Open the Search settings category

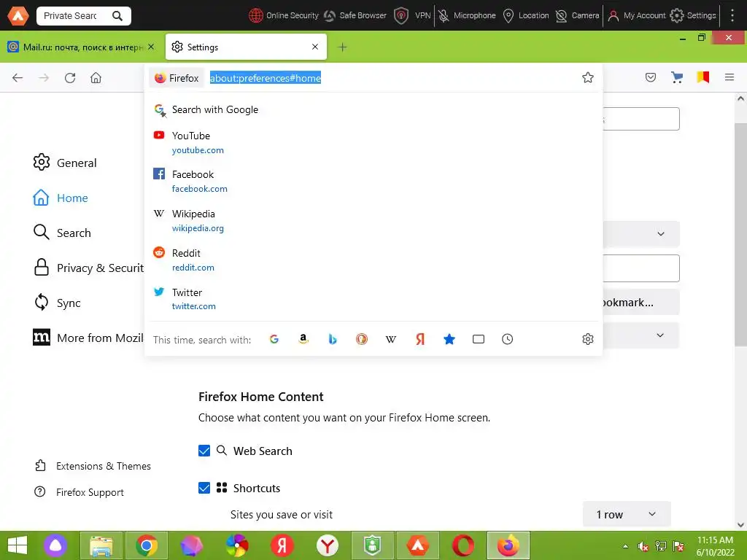coord(62,233)
